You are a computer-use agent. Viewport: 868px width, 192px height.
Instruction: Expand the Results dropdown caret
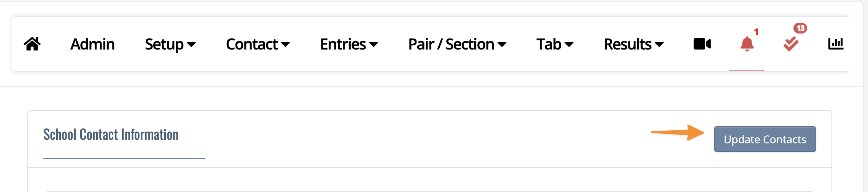click(660, 45)
